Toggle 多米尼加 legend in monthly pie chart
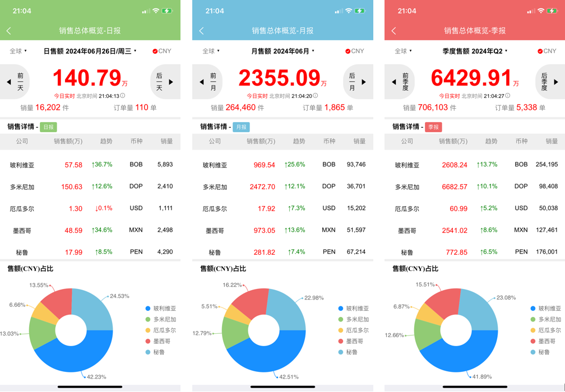This screenshot has height=392, width=565. 354,319
